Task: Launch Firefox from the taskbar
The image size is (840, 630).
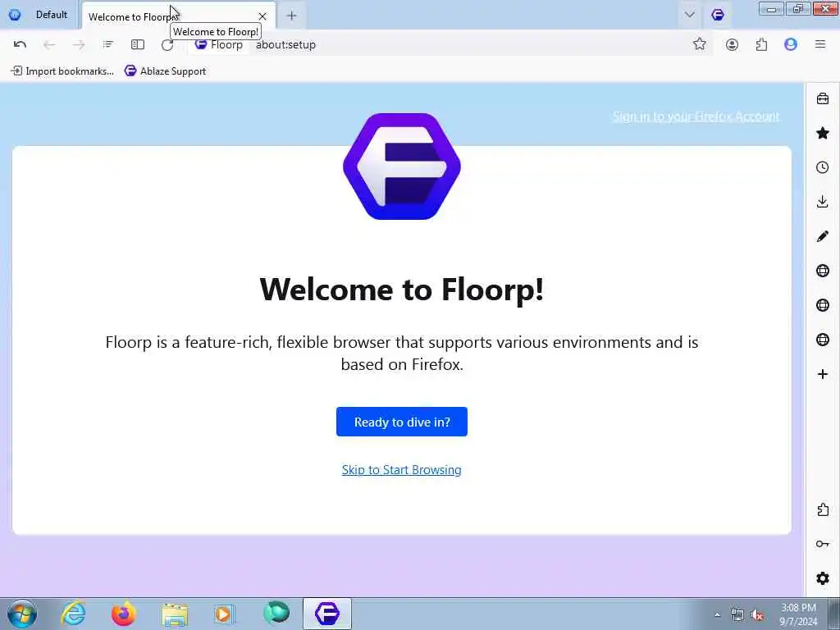Action: (x=123, y=614)
